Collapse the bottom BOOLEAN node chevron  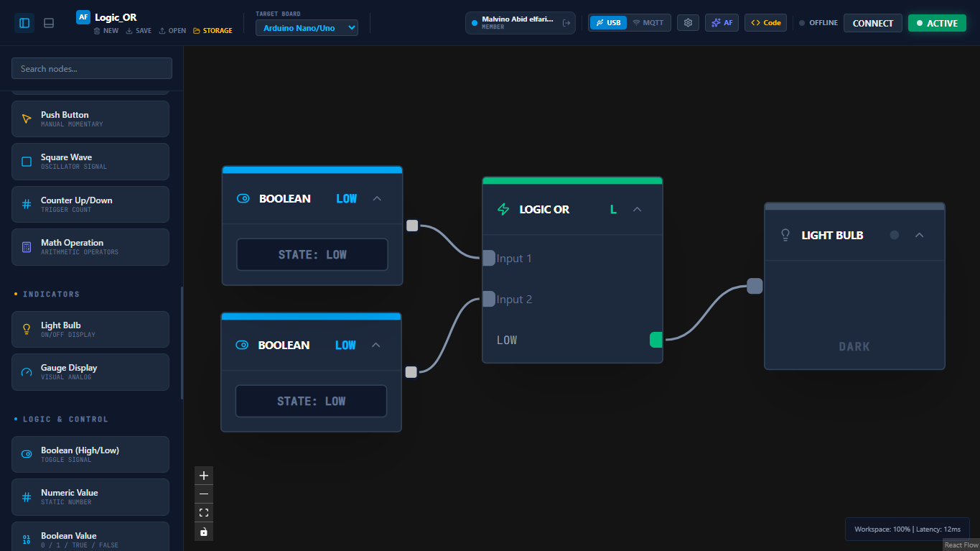tap(375, 345)
